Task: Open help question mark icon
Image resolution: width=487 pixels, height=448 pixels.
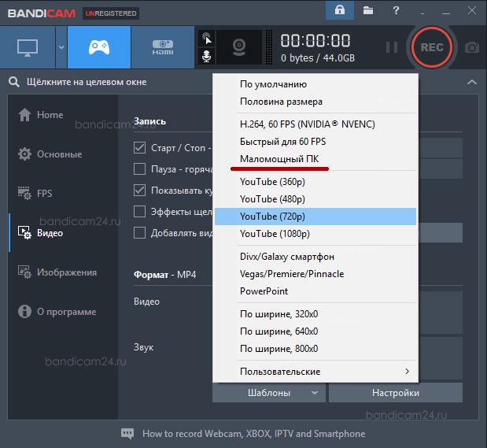Action: 396,10
